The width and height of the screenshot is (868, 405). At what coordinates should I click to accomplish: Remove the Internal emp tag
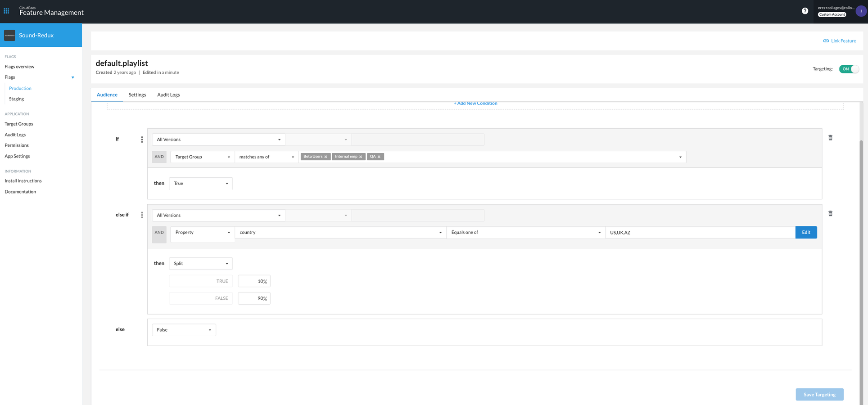[x=361, y=157]
